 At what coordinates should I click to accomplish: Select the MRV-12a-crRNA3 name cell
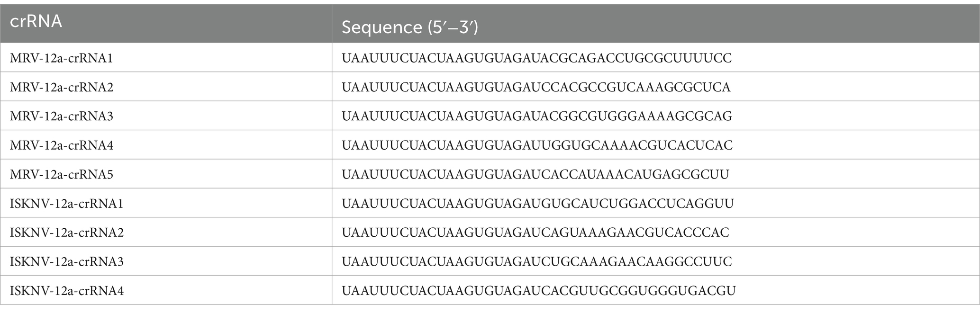166,116
